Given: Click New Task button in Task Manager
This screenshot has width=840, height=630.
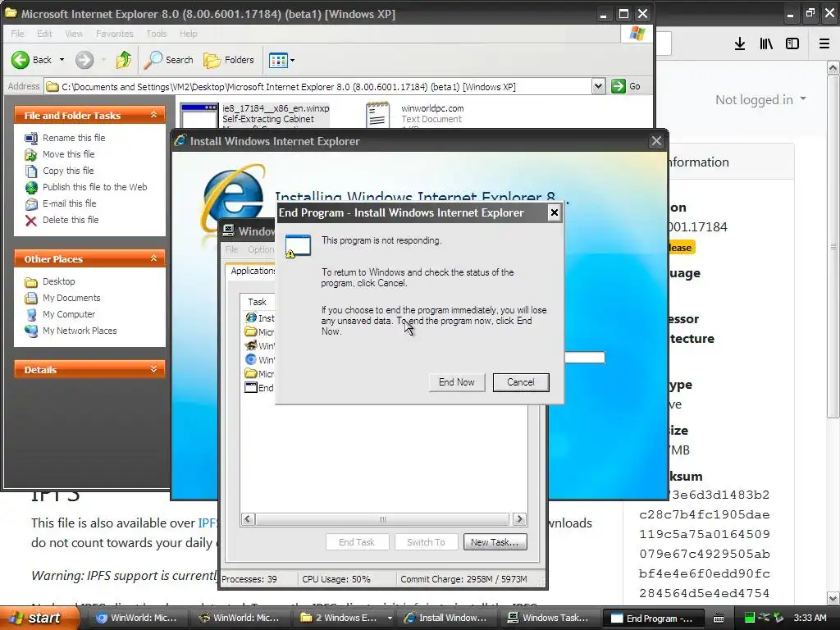Looking at the screenshot, I should (495, 542).
